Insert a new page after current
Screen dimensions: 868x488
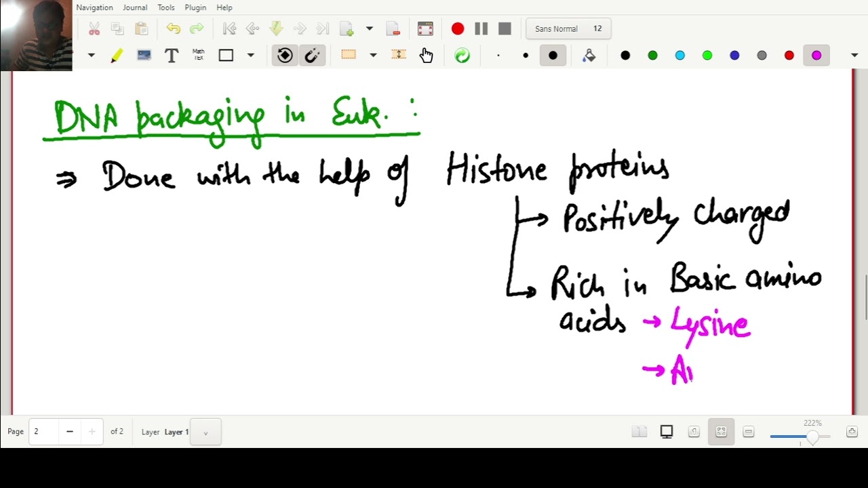[x=347, y=28]
